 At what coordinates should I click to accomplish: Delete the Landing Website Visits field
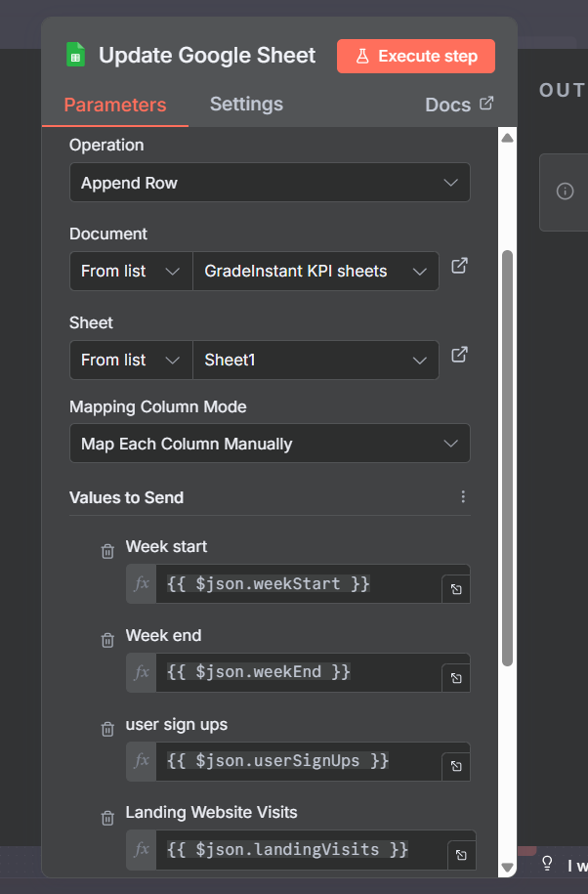tap(107, 817)
